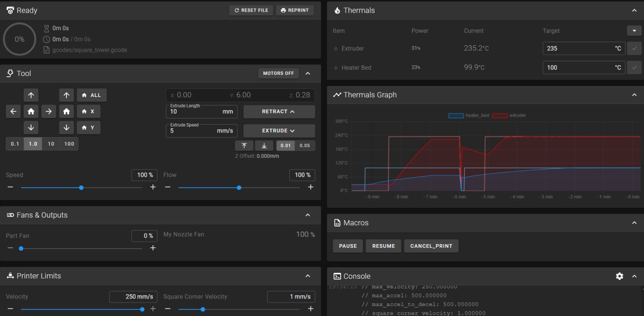Select 0.05 Z offset increment

(x=305, y=146)
